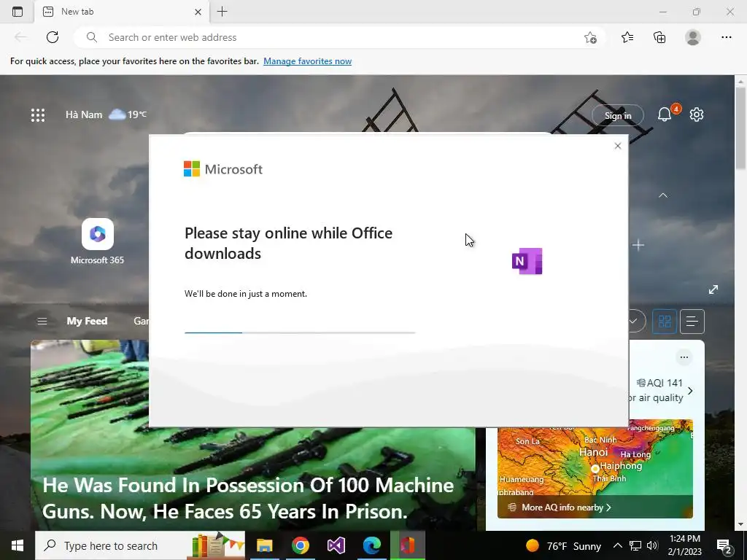Open the Action Center notifications icon
This screenshot has height=560, width=747.
[x=724, y=545]
